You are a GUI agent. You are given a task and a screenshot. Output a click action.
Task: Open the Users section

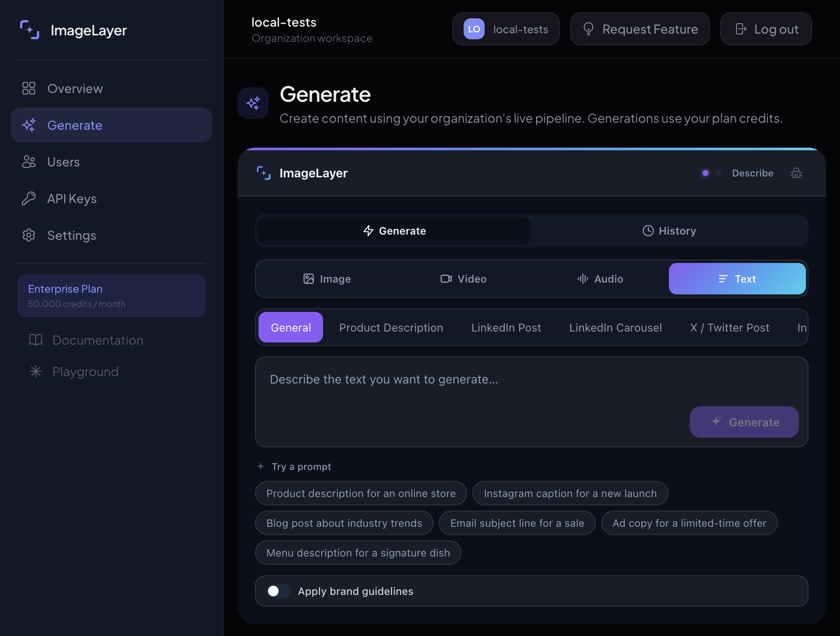click(x=111, y=162)
